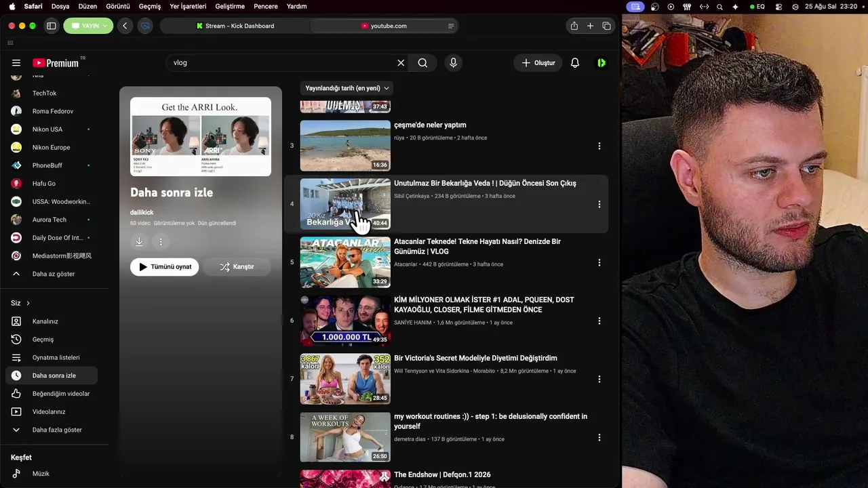Open options for Victoria's Secret Modeliyle video
Image resolution: width=868 pixels, height=488 pixels.
click(599, 379)
